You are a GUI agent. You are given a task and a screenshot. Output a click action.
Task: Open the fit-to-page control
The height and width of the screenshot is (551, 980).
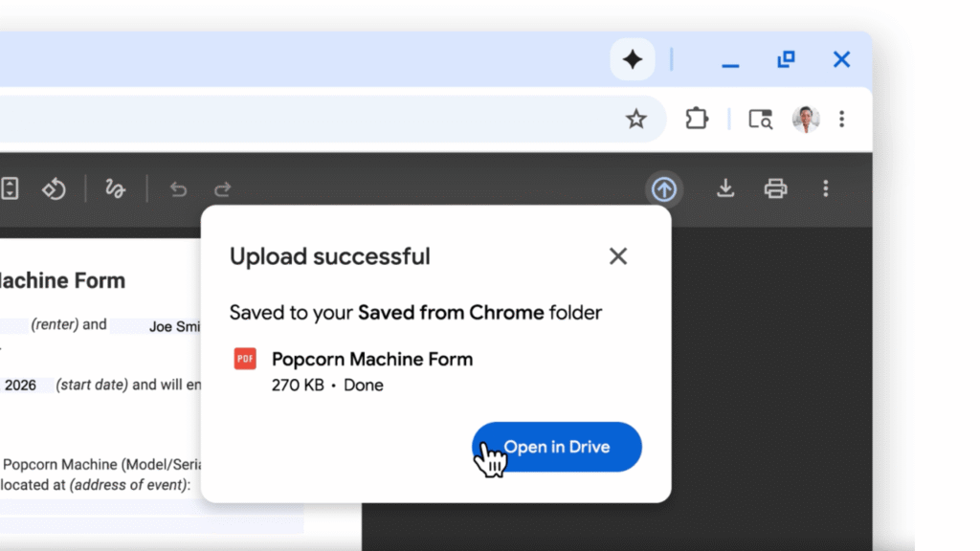pos(10,188)
